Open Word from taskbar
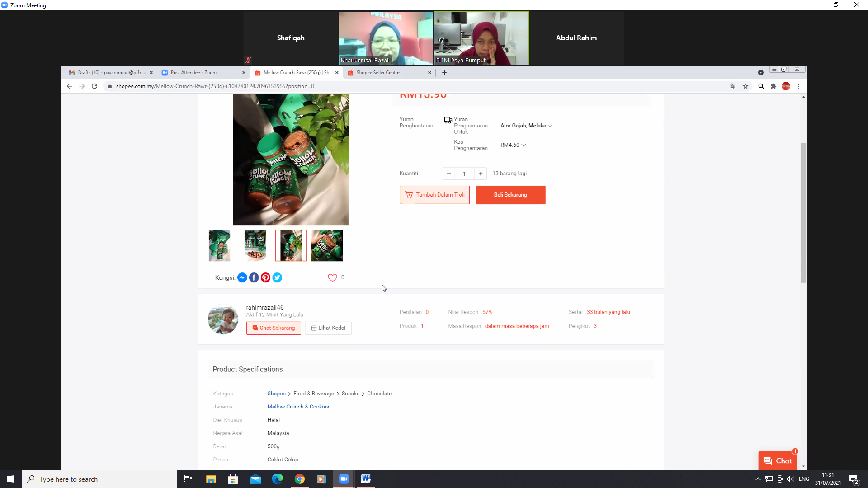 (x=366, y=479)
